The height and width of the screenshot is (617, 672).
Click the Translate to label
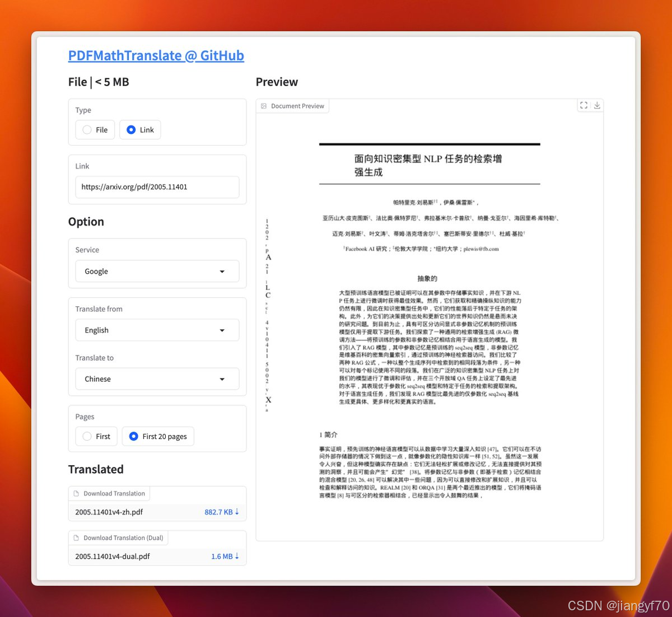95,358
